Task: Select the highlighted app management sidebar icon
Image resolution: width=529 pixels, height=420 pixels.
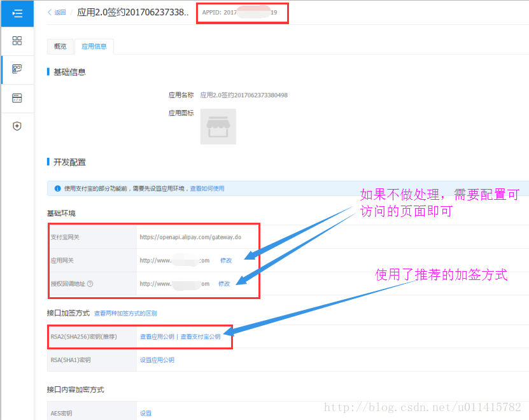Action: (x=17, y=69)
